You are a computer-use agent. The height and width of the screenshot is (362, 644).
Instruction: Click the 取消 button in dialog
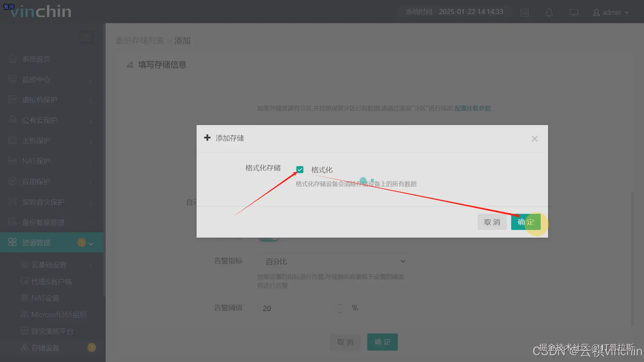(492, 222)
